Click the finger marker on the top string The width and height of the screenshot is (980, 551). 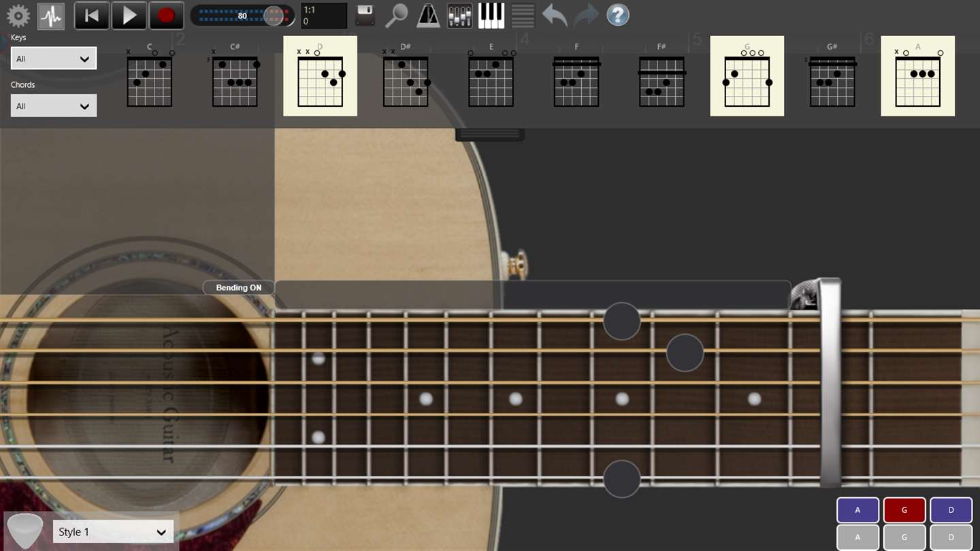[x=622, y=321]
